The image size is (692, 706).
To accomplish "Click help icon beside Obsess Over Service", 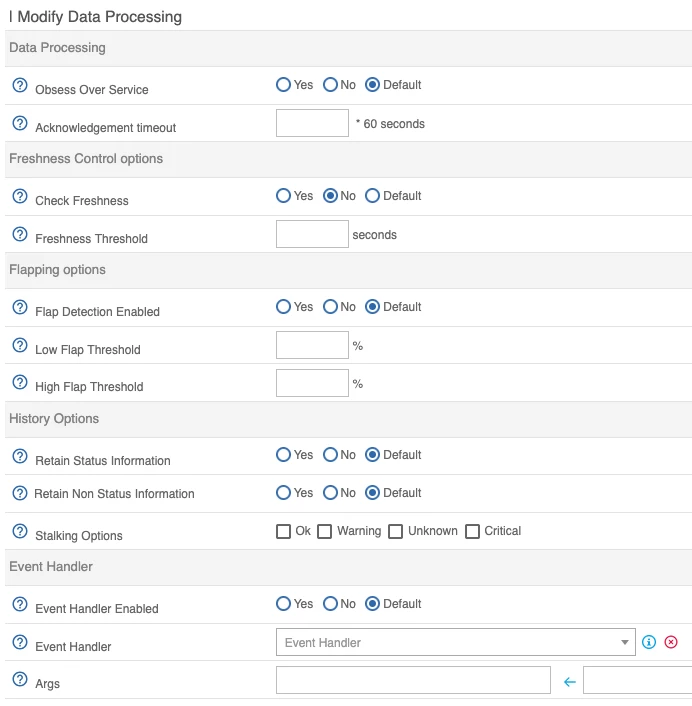I will (19, 86).
